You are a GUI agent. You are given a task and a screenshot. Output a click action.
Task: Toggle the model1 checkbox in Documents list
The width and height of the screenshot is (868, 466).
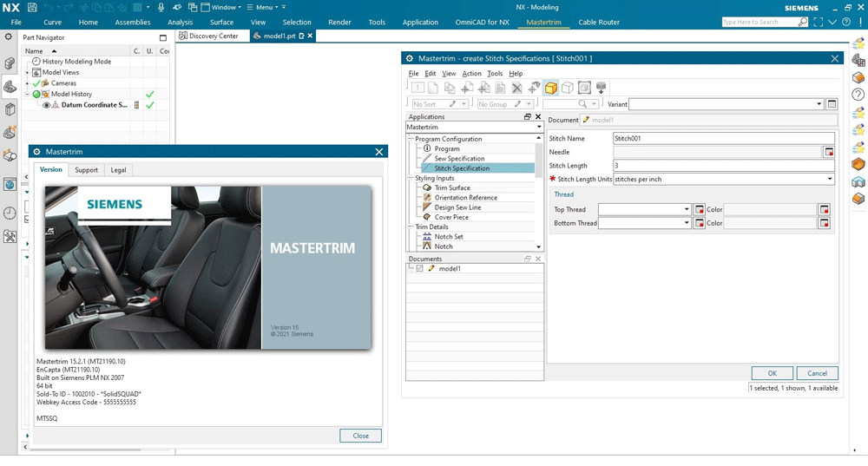click(419, 268)
